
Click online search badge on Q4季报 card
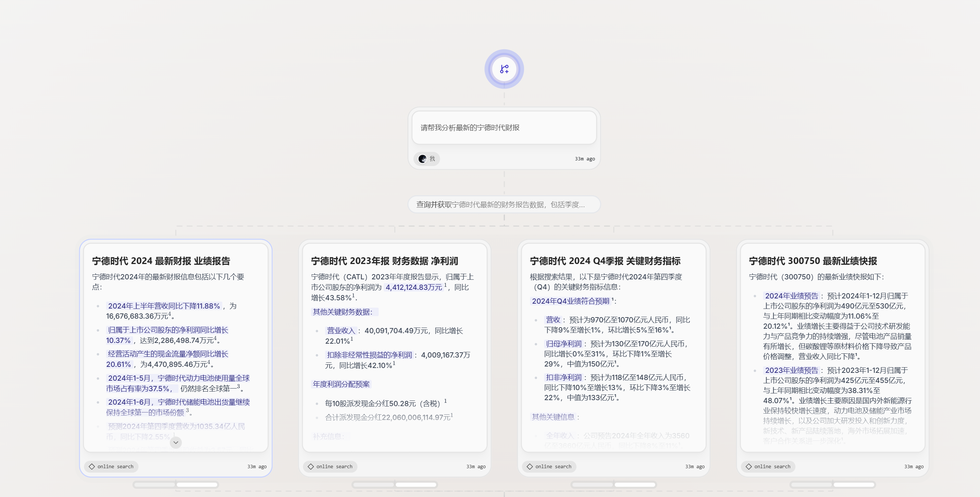coord(549,466)
